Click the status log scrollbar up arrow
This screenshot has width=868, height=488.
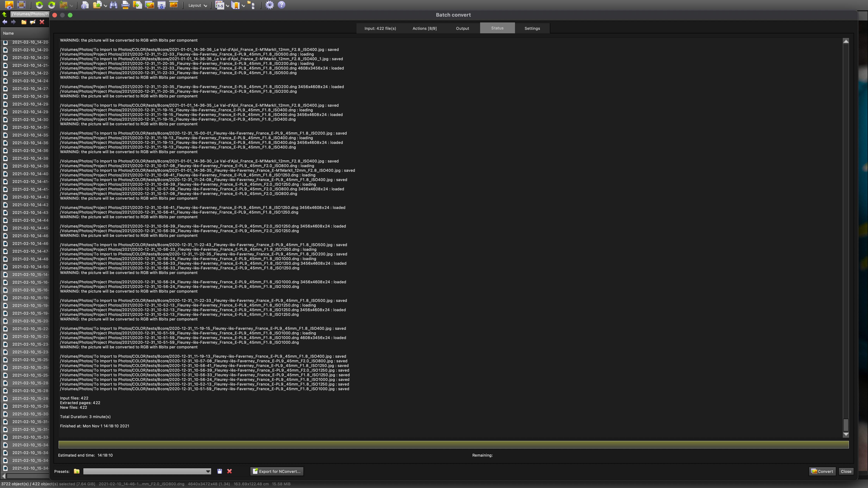pos(845,41)
